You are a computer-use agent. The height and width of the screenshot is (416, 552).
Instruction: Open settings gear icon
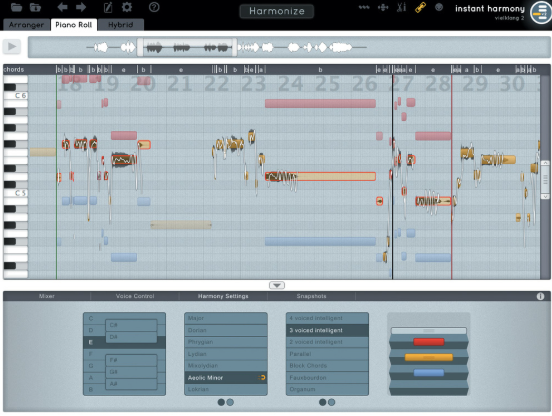[127, 7]
